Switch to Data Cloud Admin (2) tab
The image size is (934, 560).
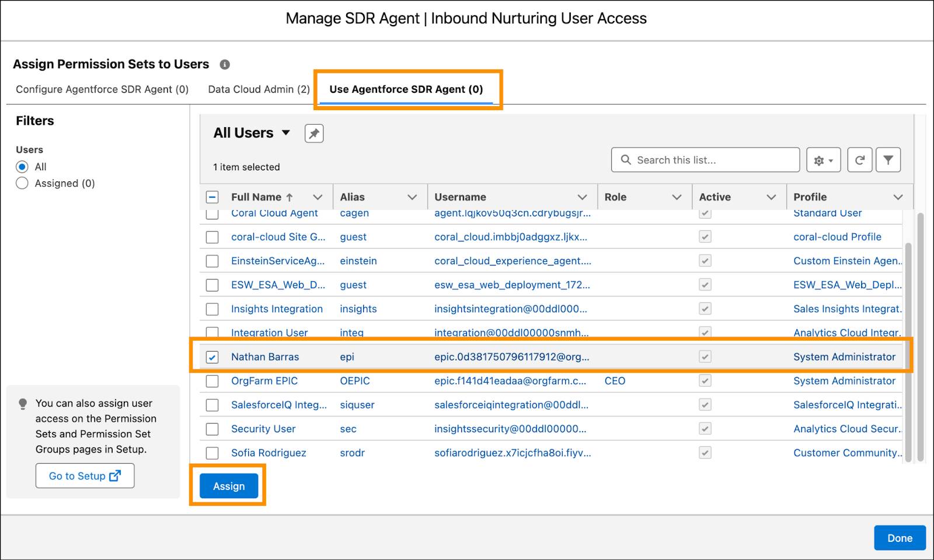click(259, 89)
